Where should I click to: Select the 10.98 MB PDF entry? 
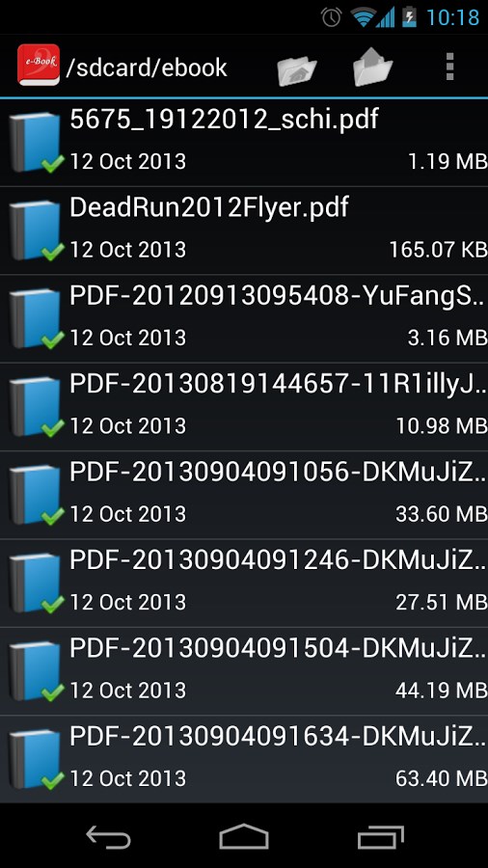244,407
